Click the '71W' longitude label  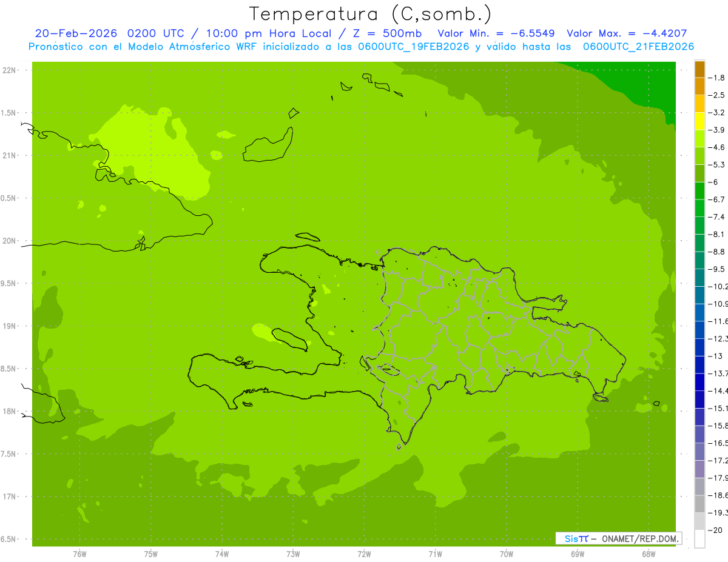click(435, 554)
